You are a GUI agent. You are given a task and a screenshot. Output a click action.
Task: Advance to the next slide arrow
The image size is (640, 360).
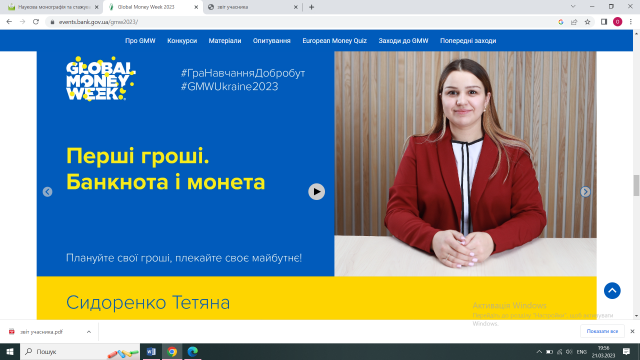click(x=585, y=192)
